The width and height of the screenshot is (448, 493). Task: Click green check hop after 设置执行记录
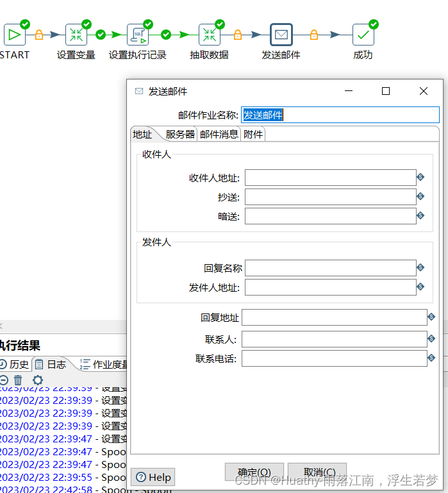point(166,35)
